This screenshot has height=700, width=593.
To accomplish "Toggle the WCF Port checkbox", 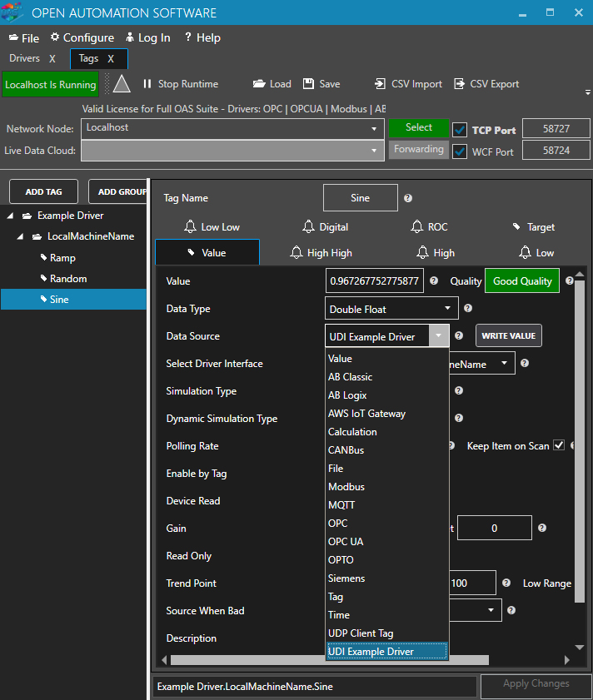I will click(x=459, y=151).
